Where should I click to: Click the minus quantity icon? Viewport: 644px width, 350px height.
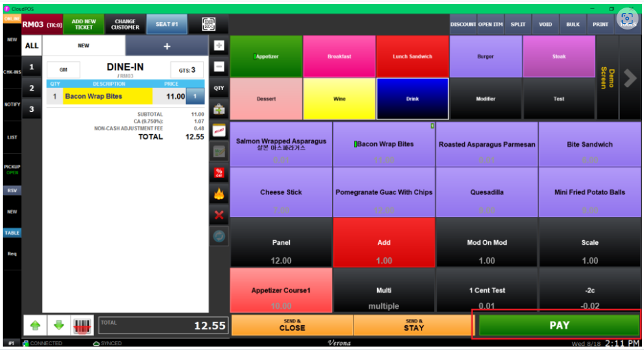click(x=219, y=67)
